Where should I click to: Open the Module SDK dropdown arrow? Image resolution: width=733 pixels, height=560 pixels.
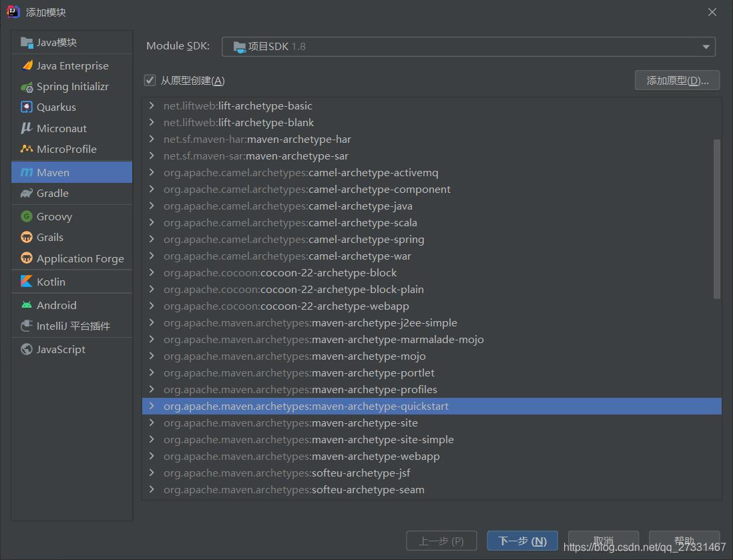coord(706,47)
